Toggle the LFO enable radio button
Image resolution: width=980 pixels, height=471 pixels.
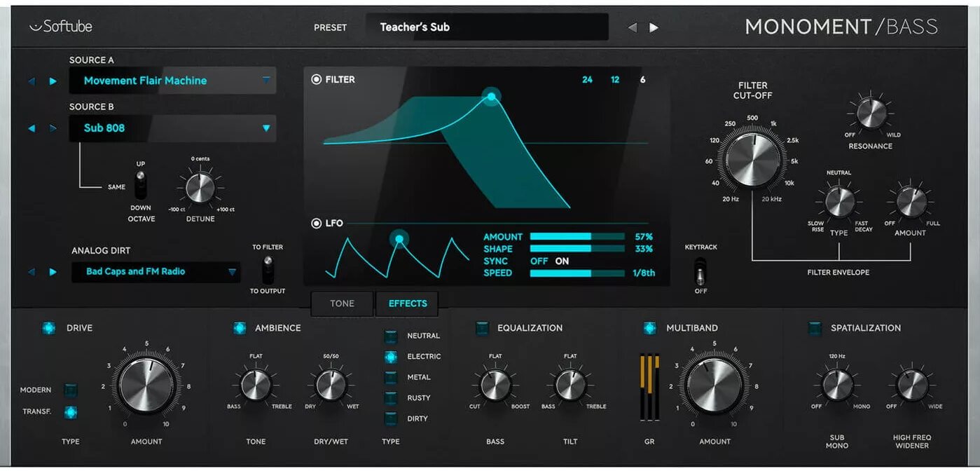coord(316,224)
